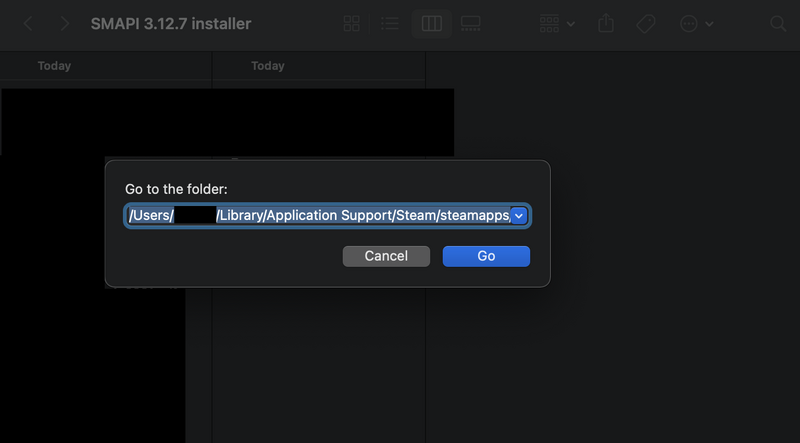The height and width of the screenshot is (443, 800).
Task: Click the second column's Today header
Action: click(x=268, y=66)
